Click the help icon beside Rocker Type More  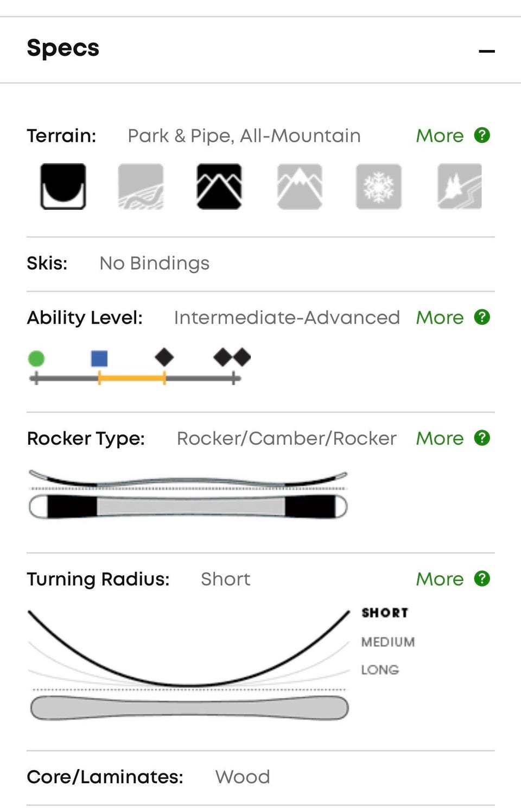point(482,438)
